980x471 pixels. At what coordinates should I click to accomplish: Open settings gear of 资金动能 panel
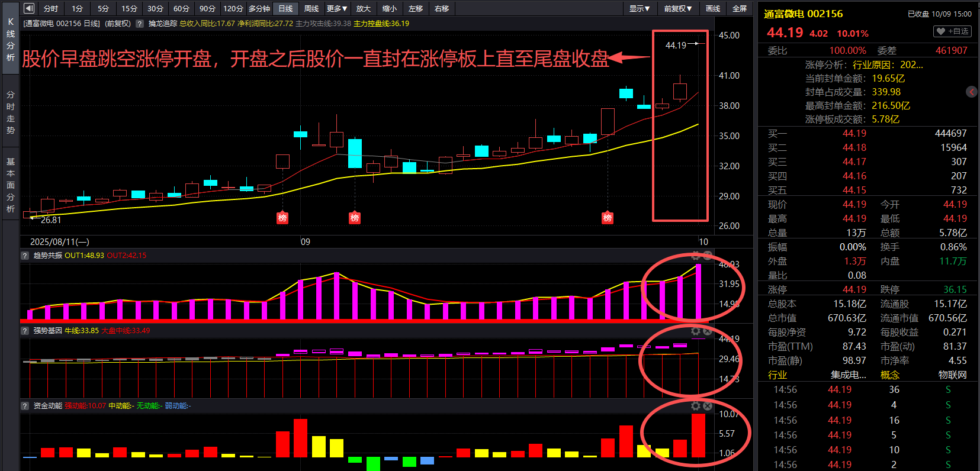click(696, 406)
